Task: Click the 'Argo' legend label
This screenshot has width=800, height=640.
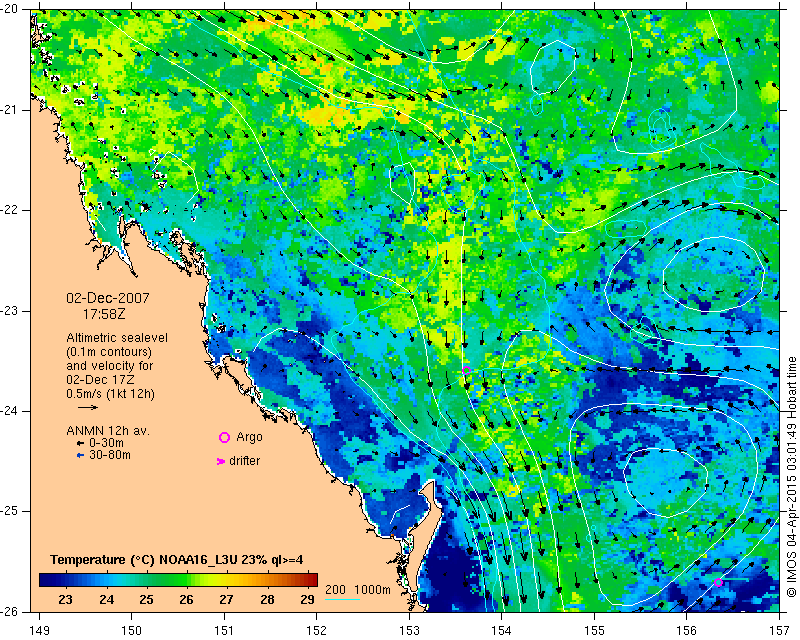Action: (x=249, y=437)
